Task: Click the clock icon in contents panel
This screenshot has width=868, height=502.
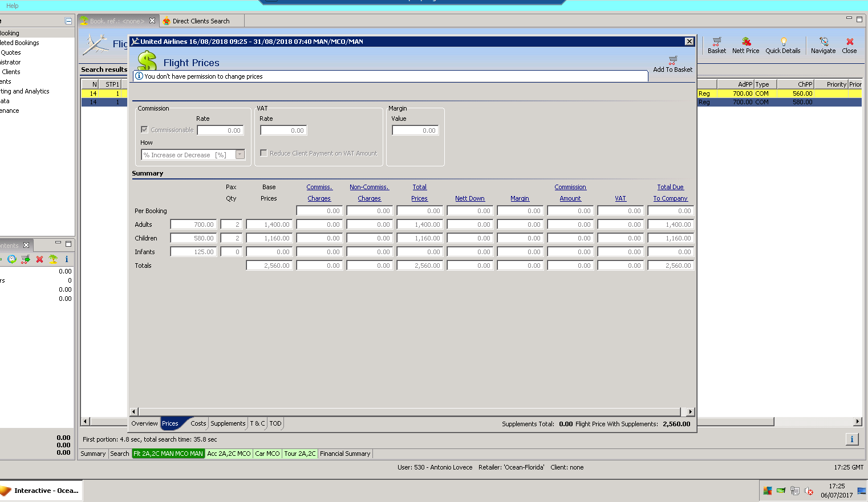Action: point(12,259)
